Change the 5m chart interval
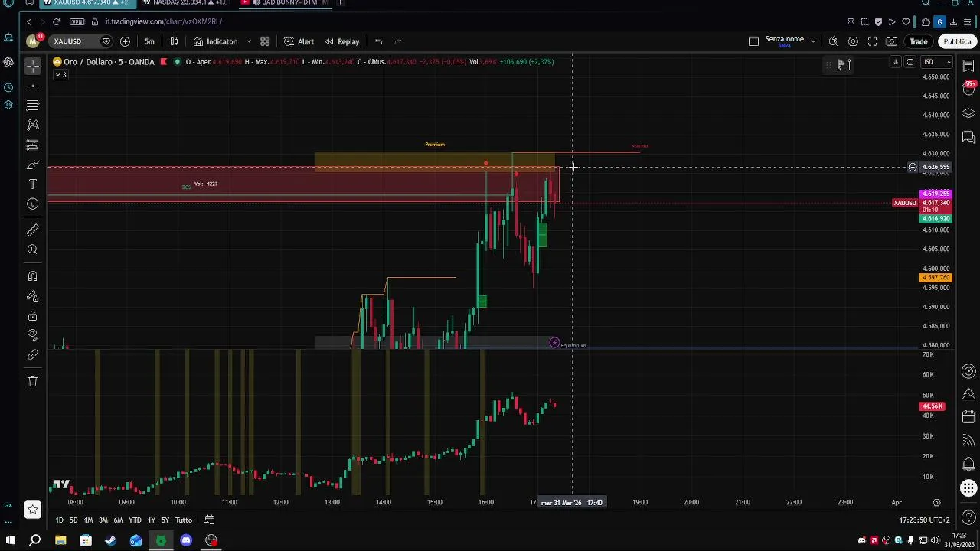 click(x=149, y=41)
